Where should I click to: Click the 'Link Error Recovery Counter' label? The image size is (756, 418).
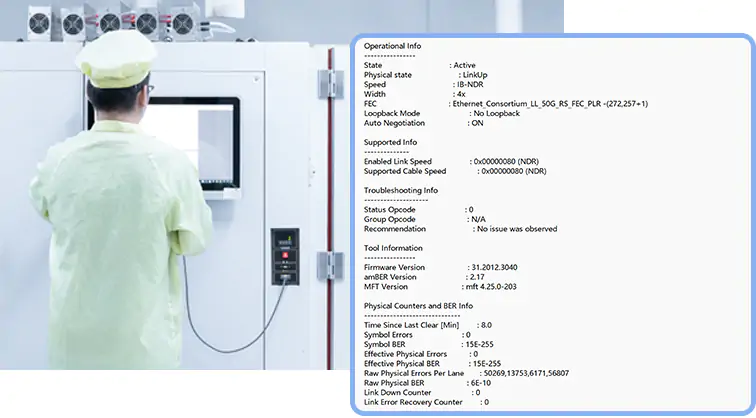point(413,403)
